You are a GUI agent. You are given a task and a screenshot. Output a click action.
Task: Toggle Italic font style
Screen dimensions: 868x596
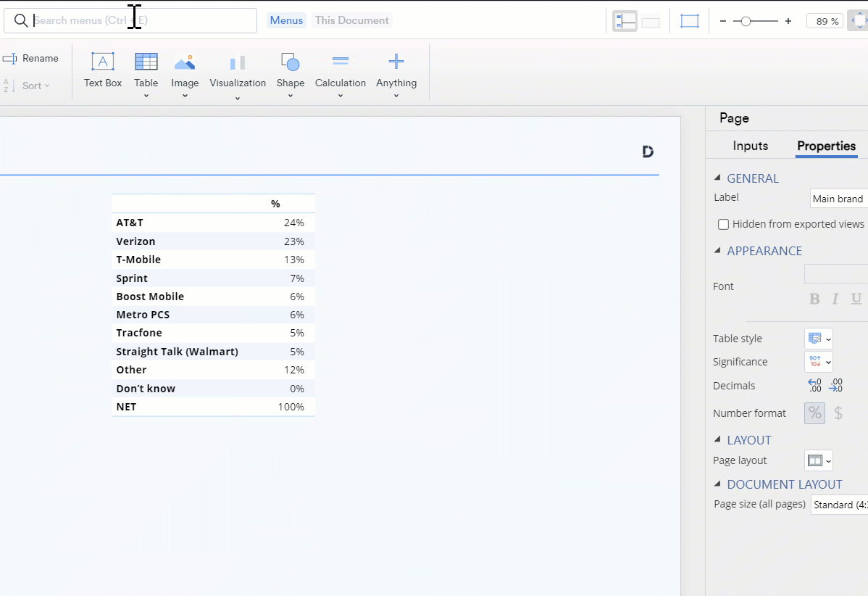[x=835, y=299]
